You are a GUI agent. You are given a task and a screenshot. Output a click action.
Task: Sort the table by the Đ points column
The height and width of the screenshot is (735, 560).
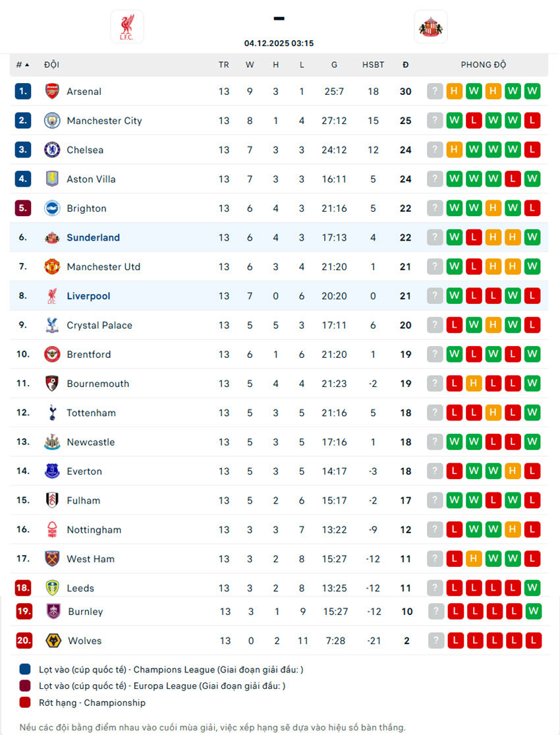click(405, 64)
